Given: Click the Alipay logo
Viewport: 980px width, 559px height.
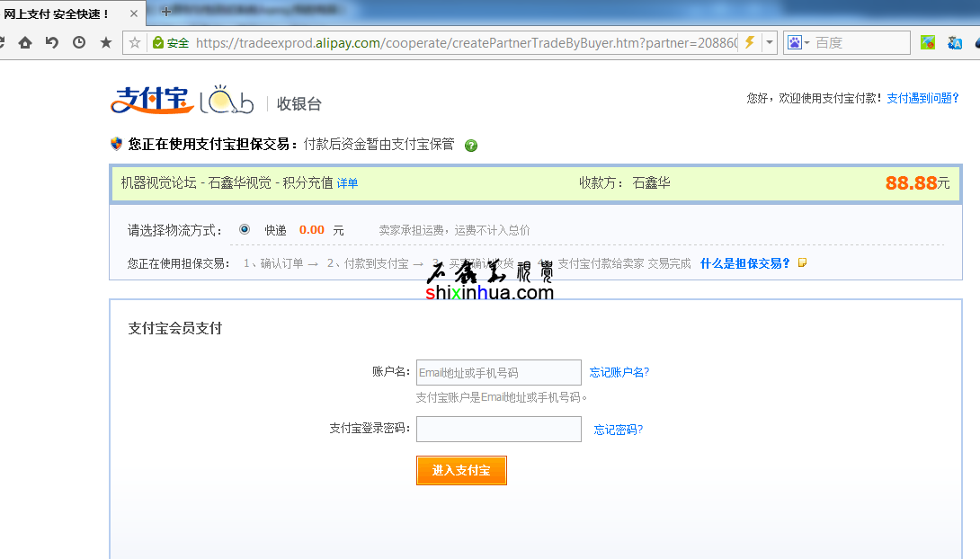Looking at the screenshot, I should pyautogui.click(x=152, y=100).
